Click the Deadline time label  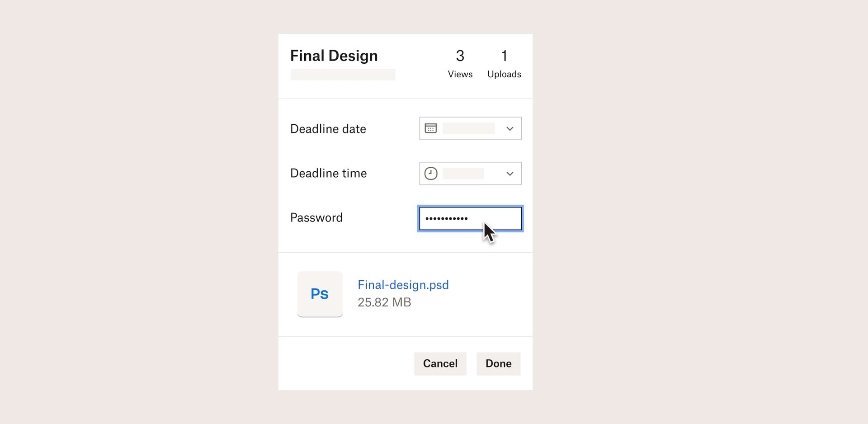pyautogui.click(x=328, y=173)
